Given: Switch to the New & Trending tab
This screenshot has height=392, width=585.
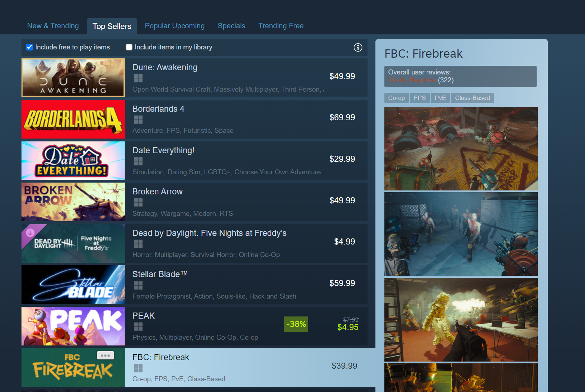Looking at the screenshot, I should (x=53, y=26).
